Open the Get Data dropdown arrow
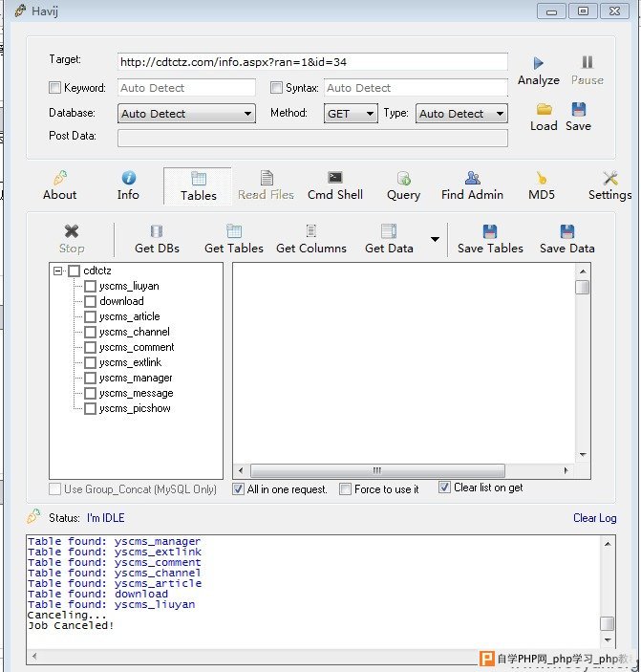This screenshot has height=672, width=641. pos(435,239)
